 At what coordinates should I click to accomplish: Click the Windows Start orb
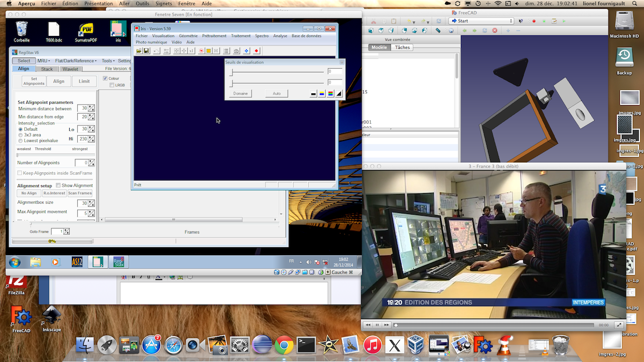pos(14,262)
